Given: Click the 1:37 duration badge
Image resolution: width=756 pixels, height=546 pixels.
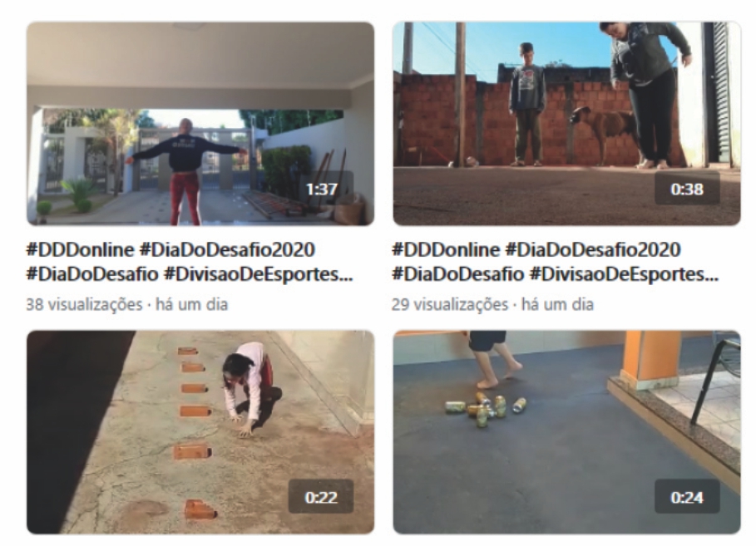Looking at the screenshot, I should click(x=322, y=189).
